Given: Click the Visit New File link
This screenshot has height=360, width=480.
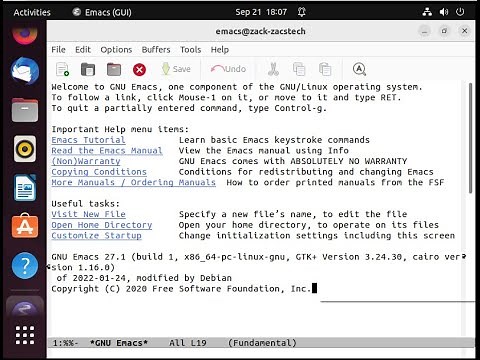Looking at the screenshot, I should [x=88, y=214].
